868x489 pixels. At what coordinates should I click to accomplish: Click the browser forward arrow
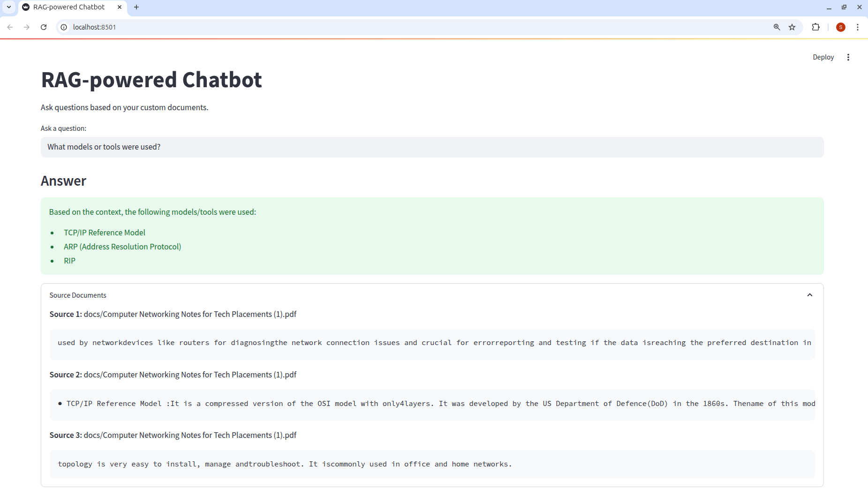[27, 27]
